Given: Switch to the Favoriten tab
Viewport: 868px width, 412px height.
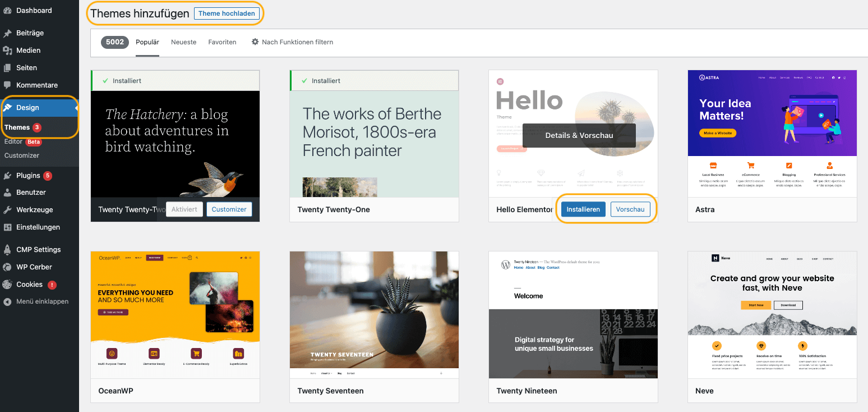Looking at the screenshot, I should coord(222,42).
